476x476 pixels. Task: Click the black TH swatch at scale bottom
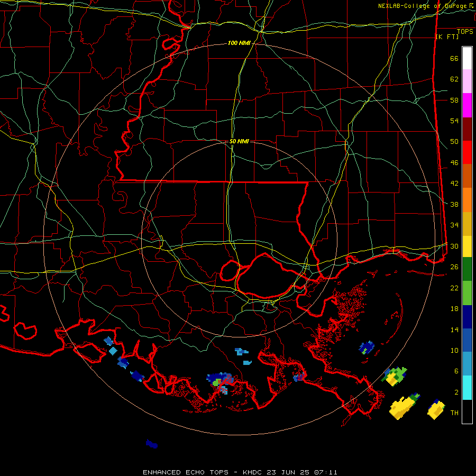(x=467, y=411)
